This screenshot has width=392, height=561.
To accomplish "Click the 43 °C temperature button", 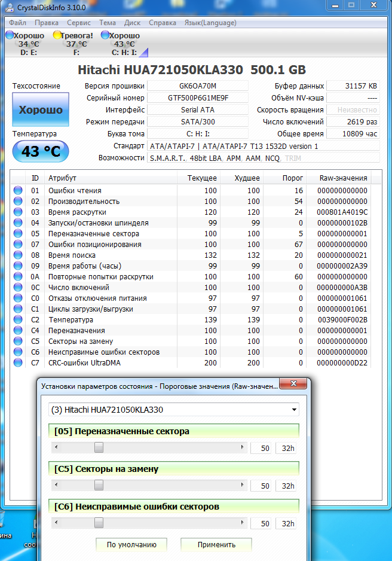I will pyautogui.click(x=41, y=151).
